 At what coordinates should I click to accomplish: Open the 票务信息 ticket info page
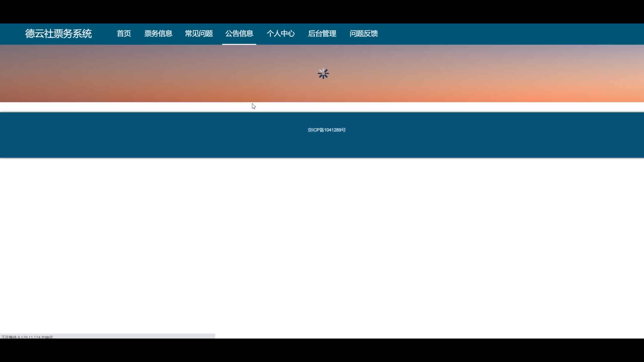coord(158,34)
